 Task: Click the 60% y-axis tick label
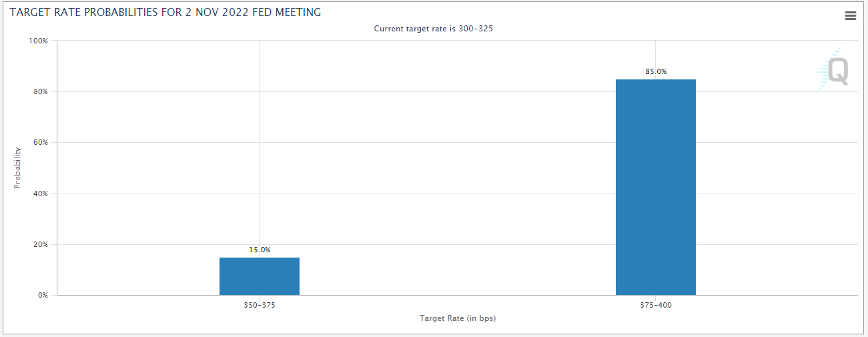coord(41,143)
